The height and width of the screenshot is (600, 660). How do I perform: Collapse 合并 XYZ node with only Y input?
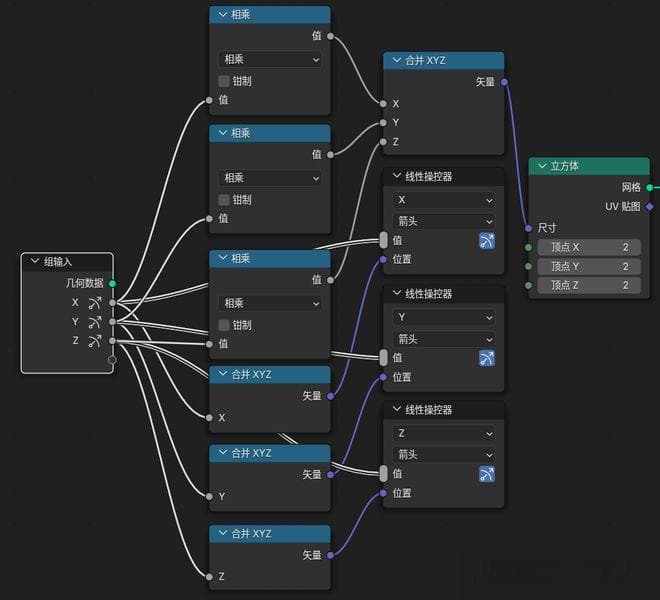coord(223,453)
